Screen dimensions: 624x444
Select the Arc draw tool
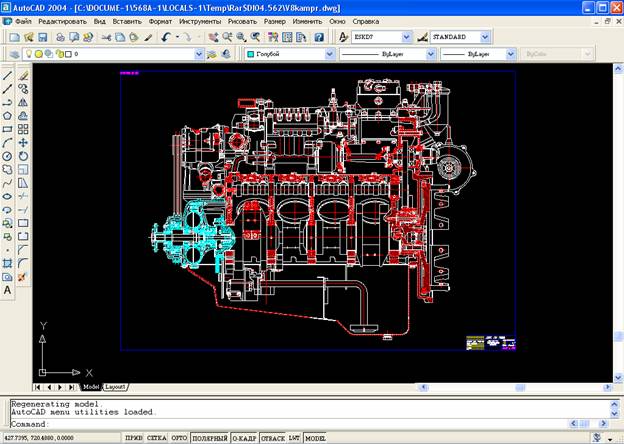point(8,143)
